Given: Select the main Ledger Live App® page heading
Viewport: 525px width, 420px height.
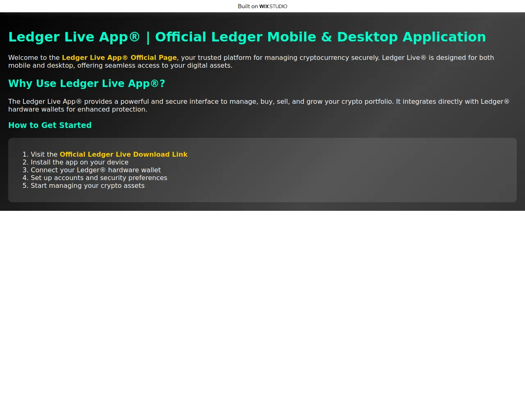Looking at the screenshot, I should (x=247, y=37).
